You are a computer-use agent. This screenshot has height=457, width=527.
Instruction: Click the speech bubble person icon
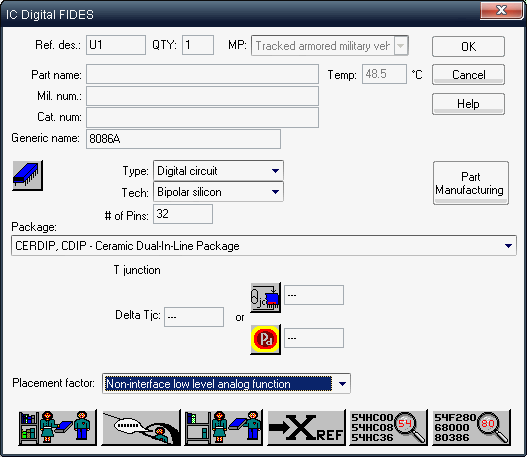coord(141,427)
